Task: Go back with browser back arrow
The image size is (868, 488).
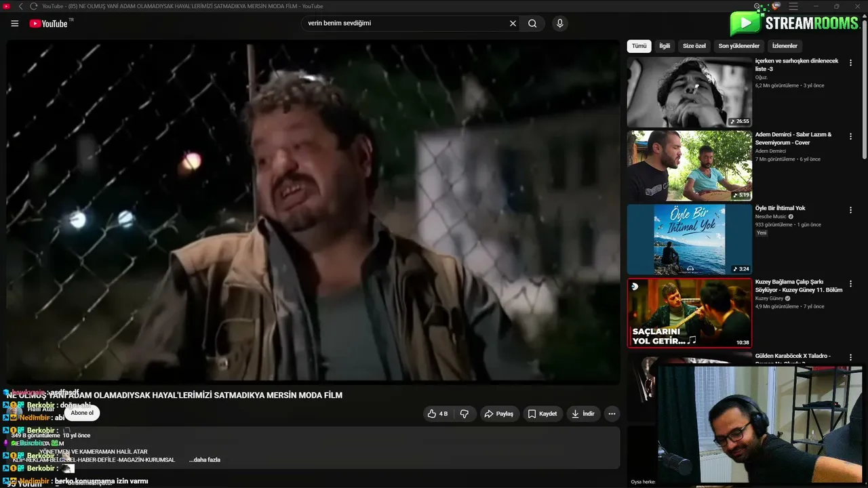Action: pyautogui.click(x=20, y=6)
